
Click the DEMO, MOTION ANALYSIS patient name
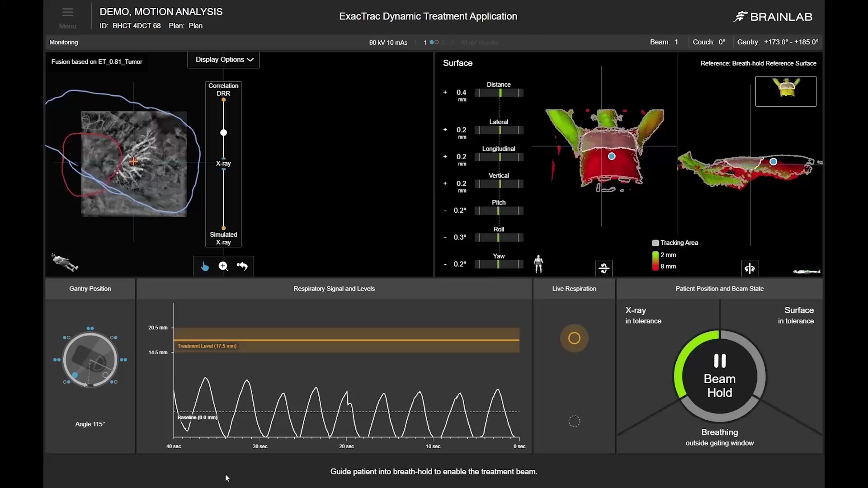point(161,12)
